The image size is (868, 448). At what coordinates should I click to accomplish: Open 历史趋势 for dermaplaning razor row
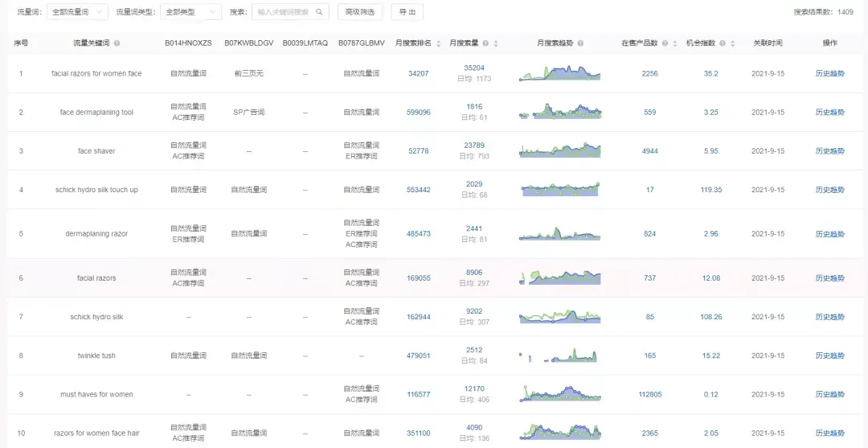coord(829,234)
